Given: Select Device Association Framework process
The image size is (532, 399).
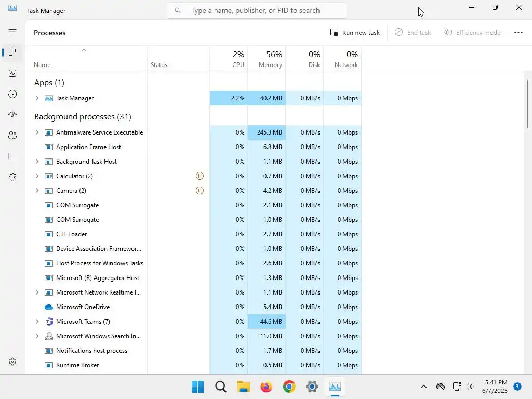Looking at the screenshot, I should tap(194, 249).
